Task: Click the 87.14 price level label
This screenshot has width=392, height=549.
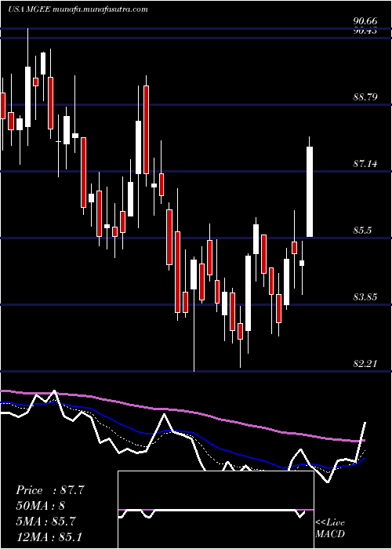Action: [x=365, y=163]
